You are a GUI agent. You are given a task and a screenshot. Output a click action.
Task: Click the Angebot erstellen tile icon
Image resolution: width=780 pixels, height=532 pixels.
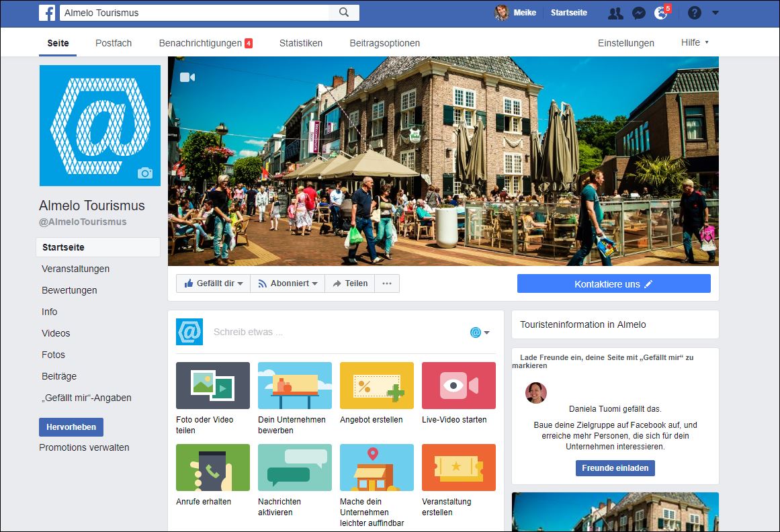click(377, 386)
